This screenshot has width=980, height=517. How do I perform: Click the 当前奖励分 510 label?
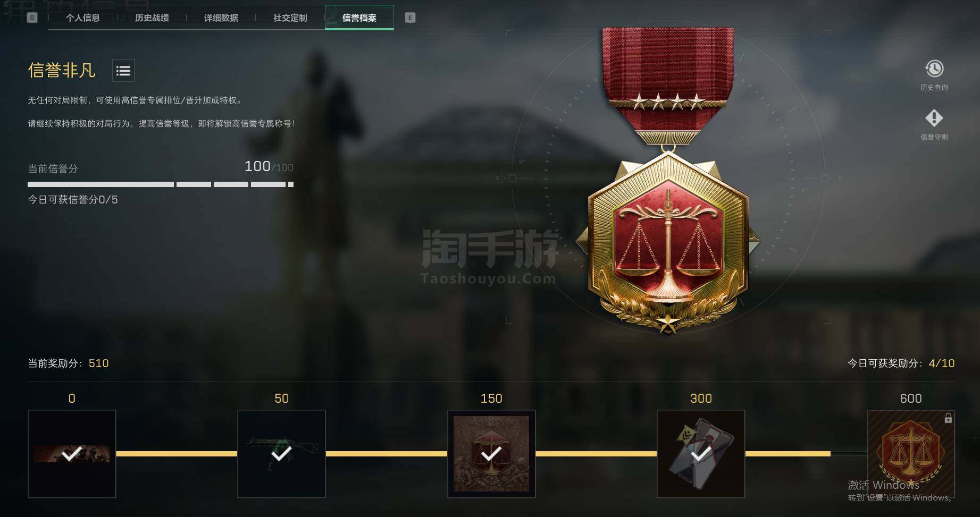(68, 363)
